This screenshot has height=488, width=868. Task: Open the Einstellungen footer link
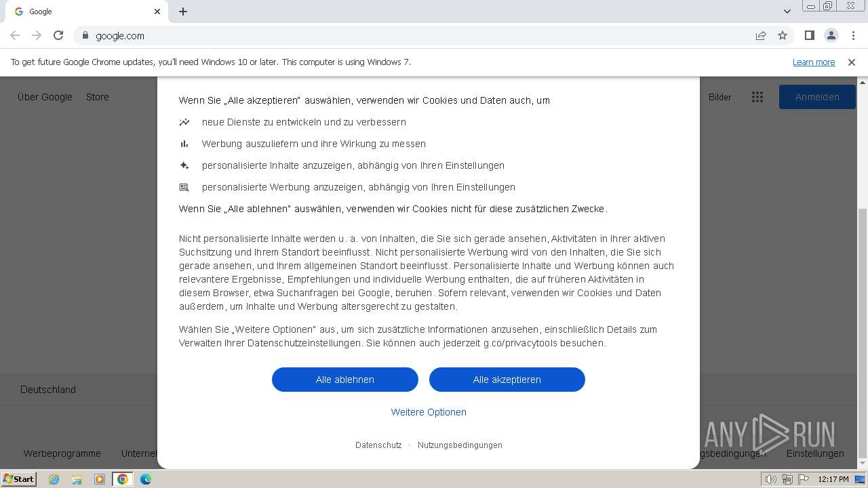(815, 453)
